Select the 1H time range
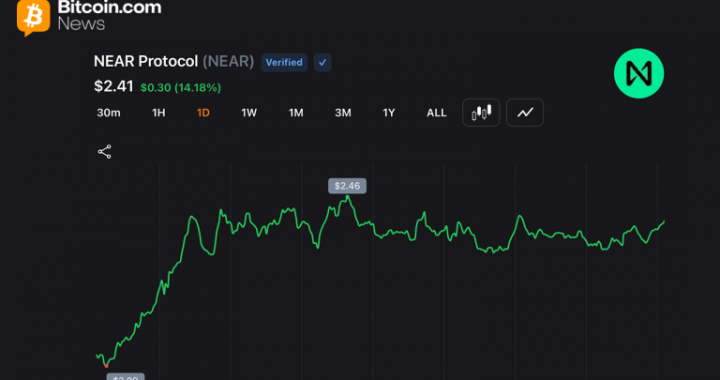The height and width of the screenshot is (380, 720). [x=158, y=113]
